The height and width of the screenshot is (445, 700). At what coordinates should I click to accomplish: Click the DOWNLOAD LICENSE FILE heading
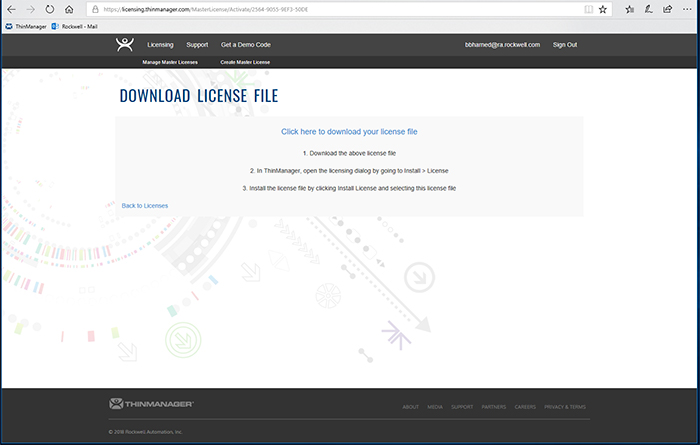click(x=199, y=96)
